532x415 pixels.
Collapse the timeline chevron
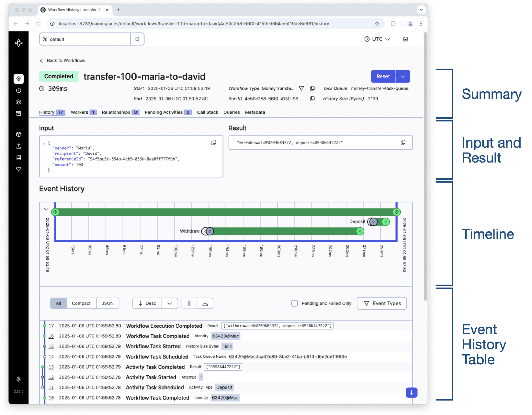46,209
